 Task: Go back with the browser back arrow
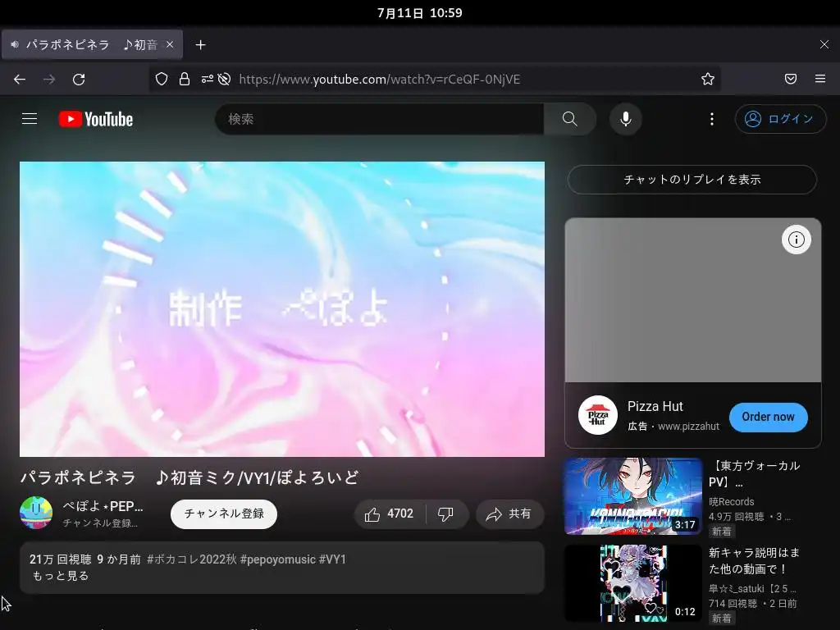20,80
